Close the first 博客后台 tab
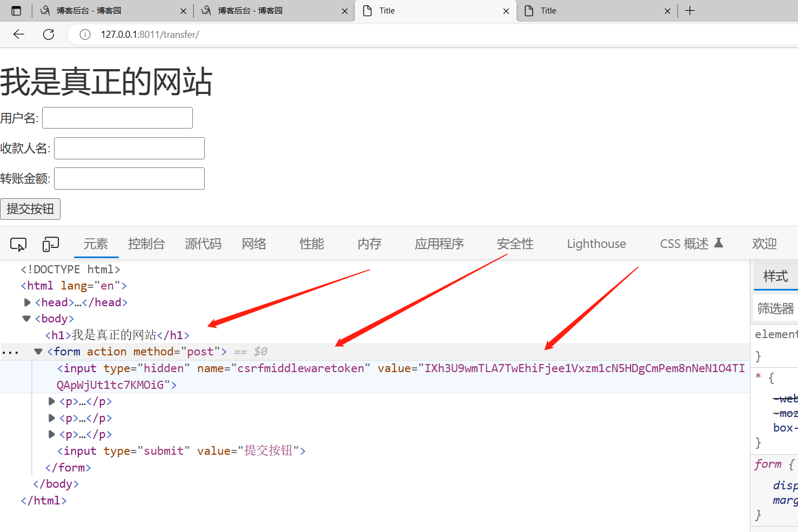The width and height of the screenshot is (798, 532). [x=183, y=11]
